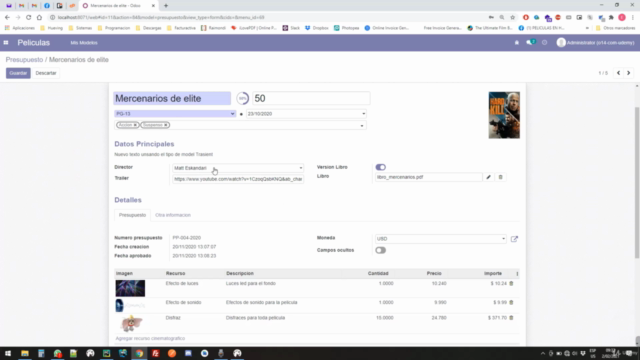
Task: Open the Otros marcadores bookmarks folder
Action: [616, 28]
